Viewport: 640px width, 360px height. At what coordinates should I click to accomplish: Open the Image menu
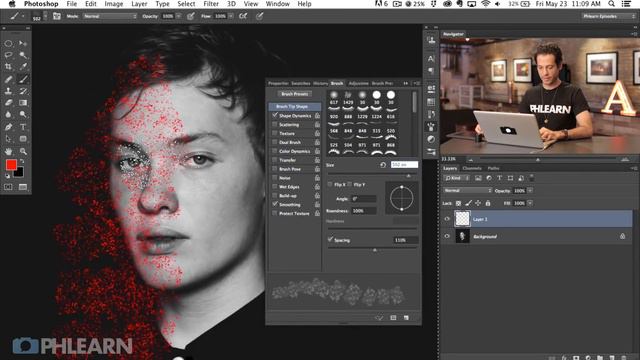114,4
